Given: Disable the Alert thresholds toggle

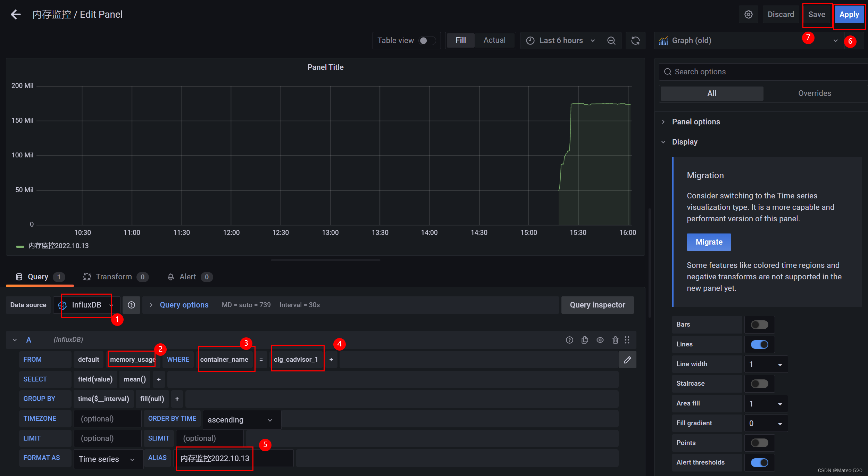Looking at the screenshot, I should (759, 462).
